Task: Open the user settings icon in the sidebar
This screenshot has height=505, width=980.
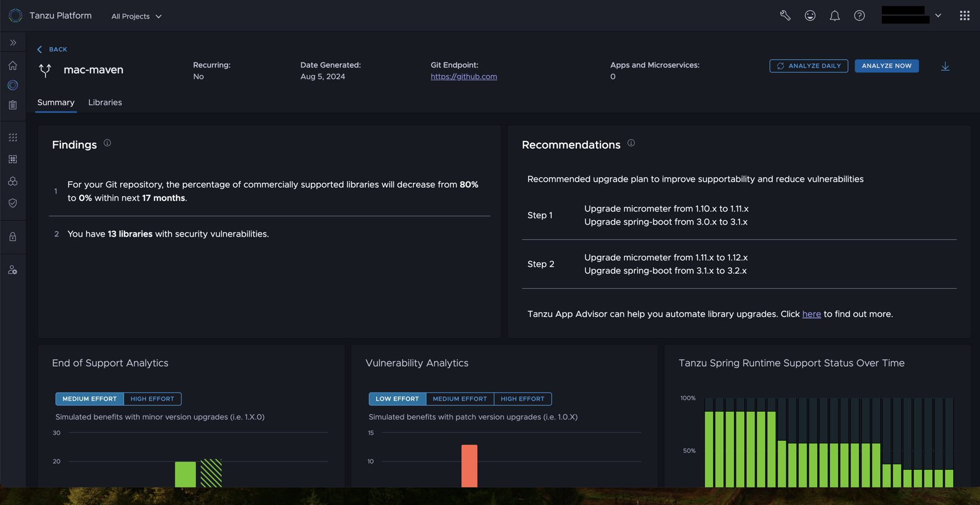Action: (13, 270)
